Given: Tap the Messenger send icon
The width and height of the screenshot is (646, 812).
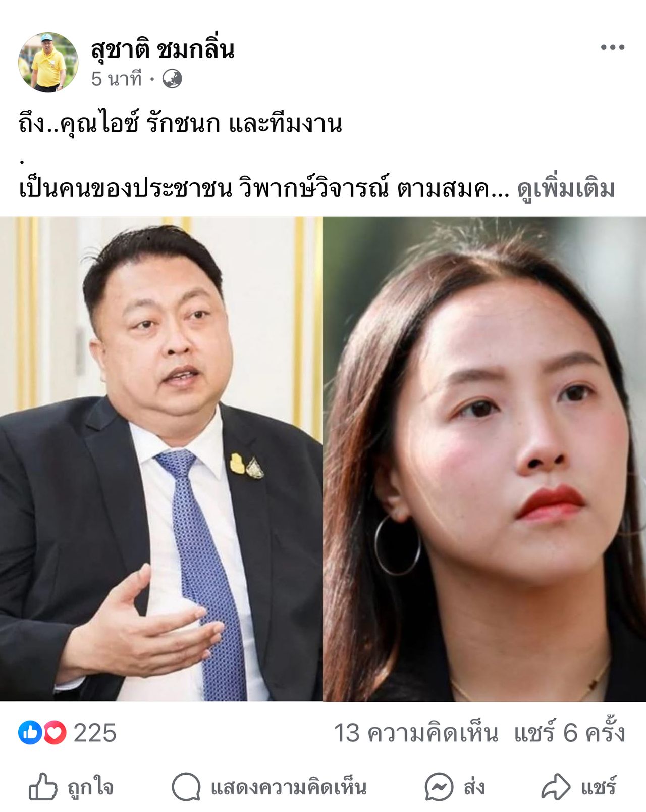Looking at the screenshot, I should (x=439, y=787).
